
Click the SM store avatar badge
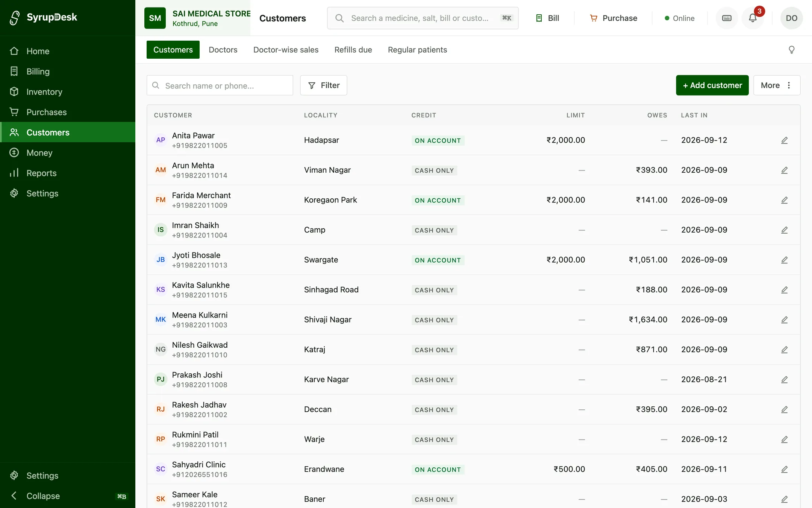155,18
